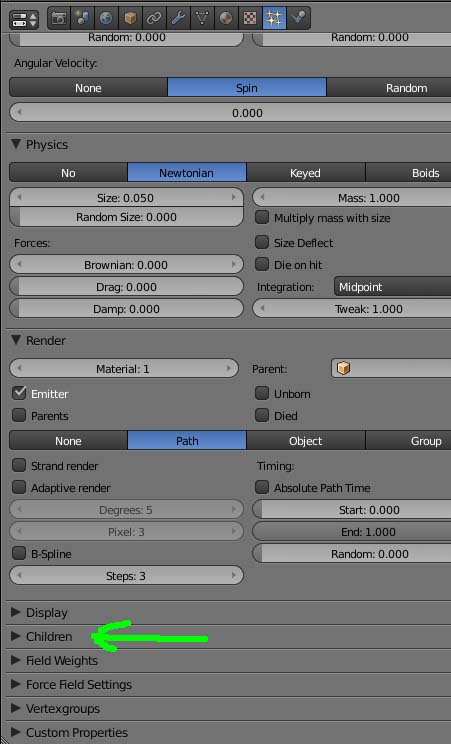Set Angular Velocity to None
The width and height of the screenshot is (451, 744).
coord(88,88)
